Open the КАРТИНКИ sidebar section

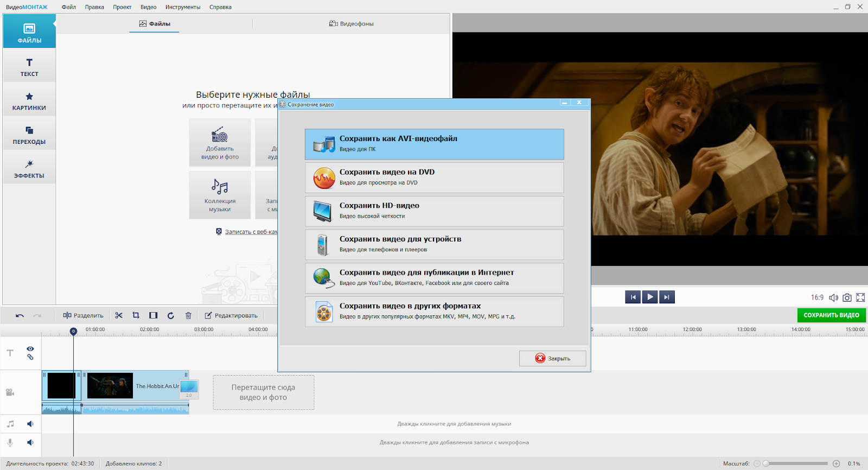click(29, 100)
